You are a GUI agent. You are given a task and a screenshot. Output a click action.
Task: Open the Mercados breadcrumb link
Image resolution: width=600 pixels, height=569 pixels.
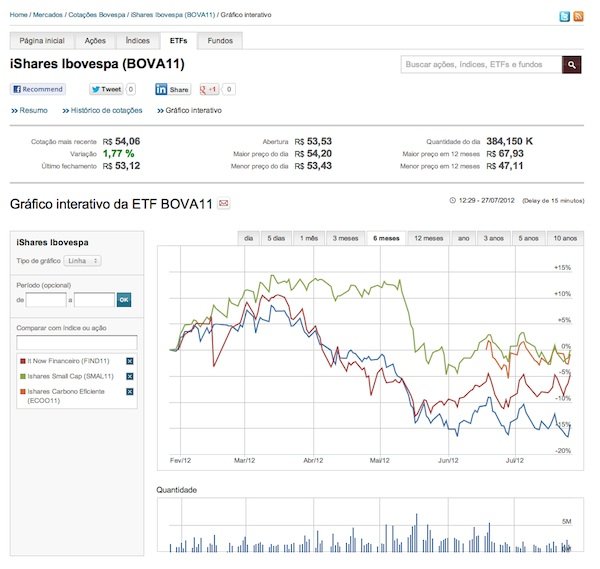47,15
